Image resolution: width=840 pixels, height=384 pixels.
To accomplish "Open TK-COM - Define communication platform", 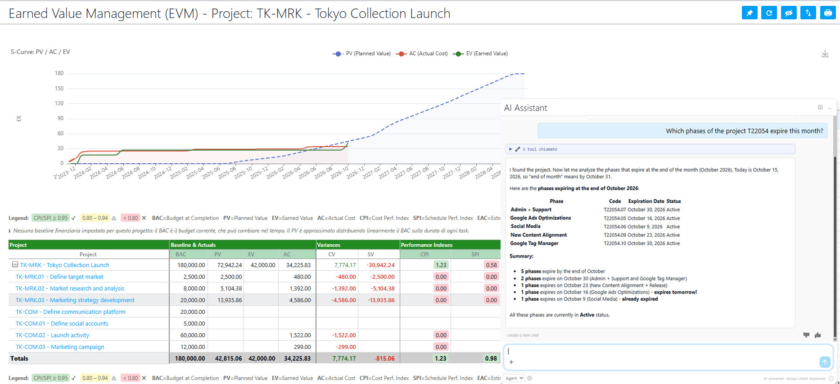I will pos(71,312).
